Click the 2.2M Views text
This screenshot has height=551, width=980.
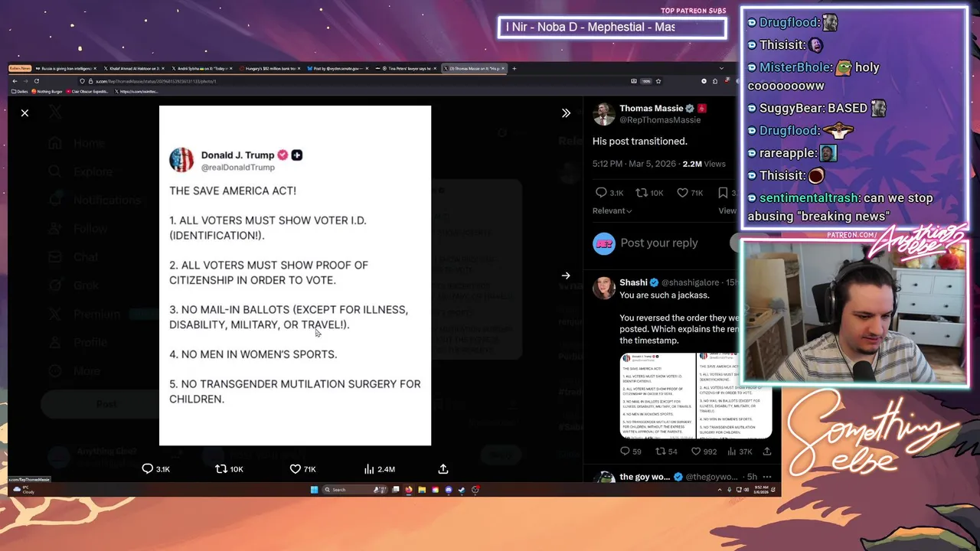pos(704,164)
